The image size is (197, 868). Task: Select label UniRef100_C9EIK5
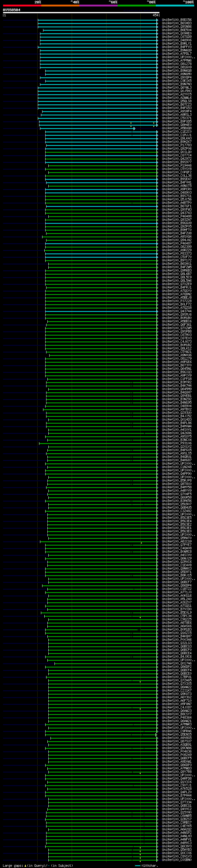click(177, 81)
